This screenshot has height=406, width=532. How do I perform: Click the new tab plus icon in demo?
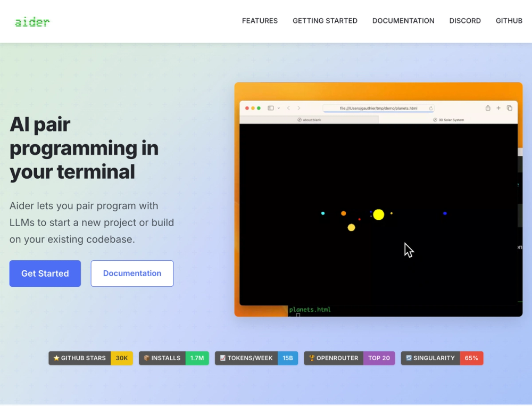pos(498,108)
